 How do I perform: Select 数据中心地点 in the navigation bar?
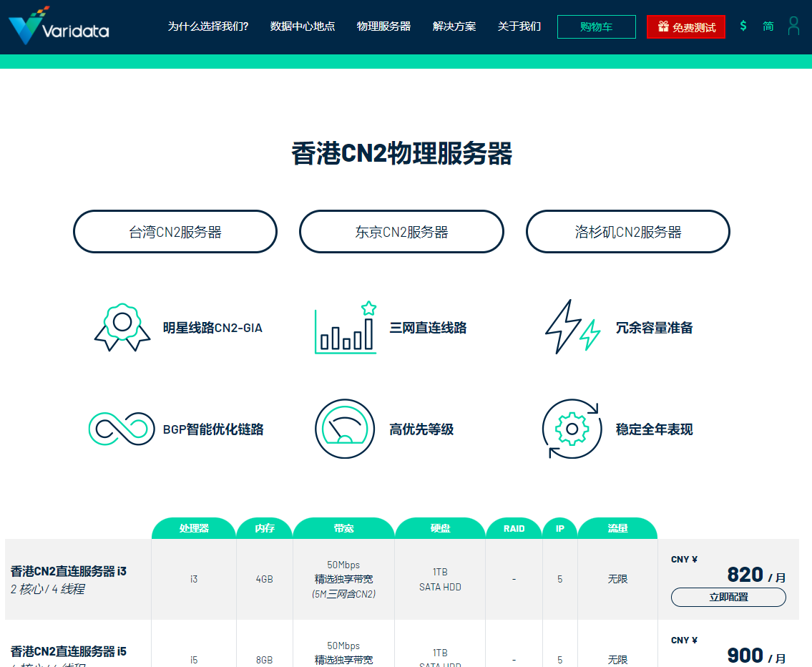[302, 26]
